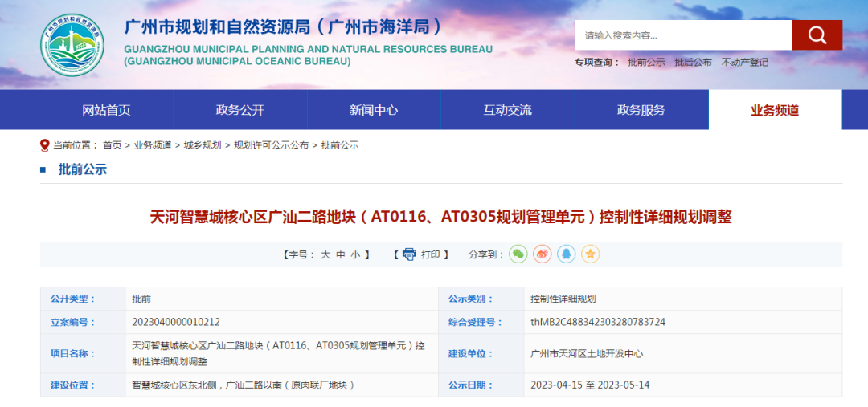Go to 首页 in breadcrumb
Screen dimensions: 868x407
pos(113,145)
